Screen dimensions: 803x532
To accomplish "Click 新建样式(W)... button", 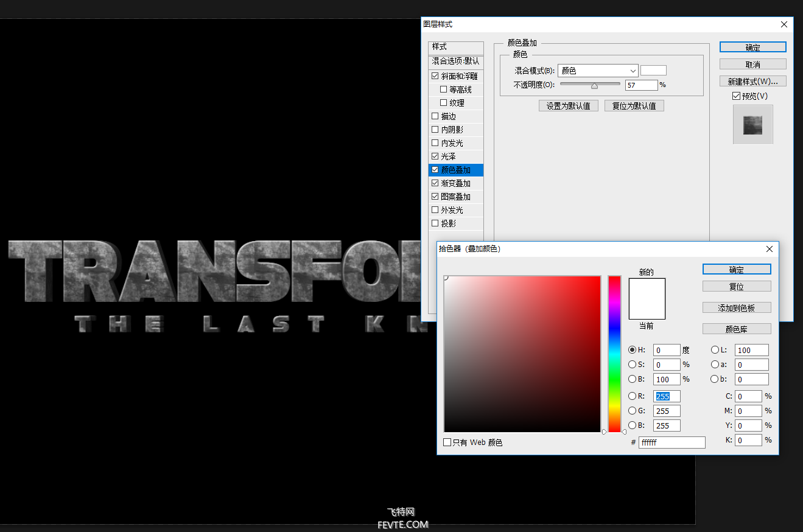I will (753, 81).
